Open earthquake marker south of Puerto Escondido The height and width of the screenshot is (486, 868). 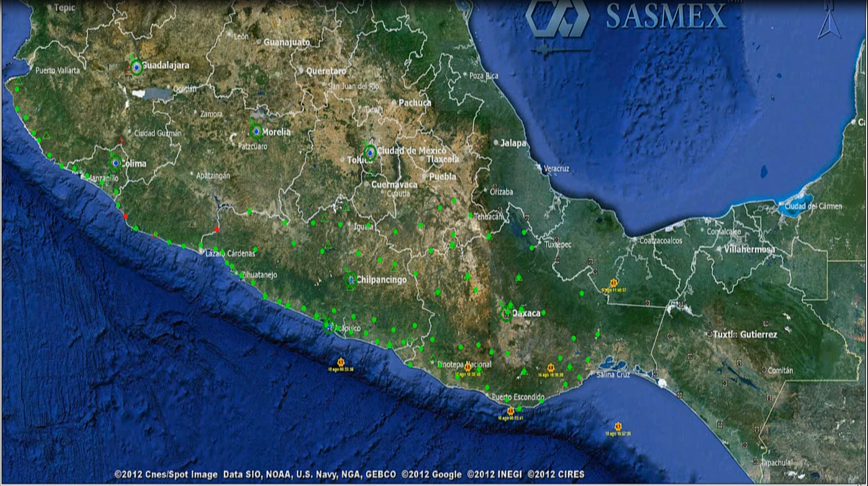510,411
